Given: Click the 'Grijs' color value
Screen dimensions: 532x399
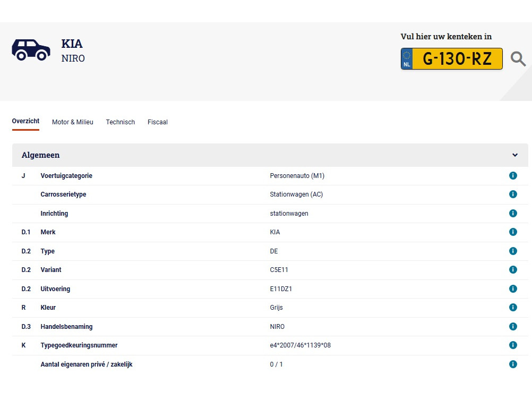Looking at the screenshot, I should pos(276,308).
